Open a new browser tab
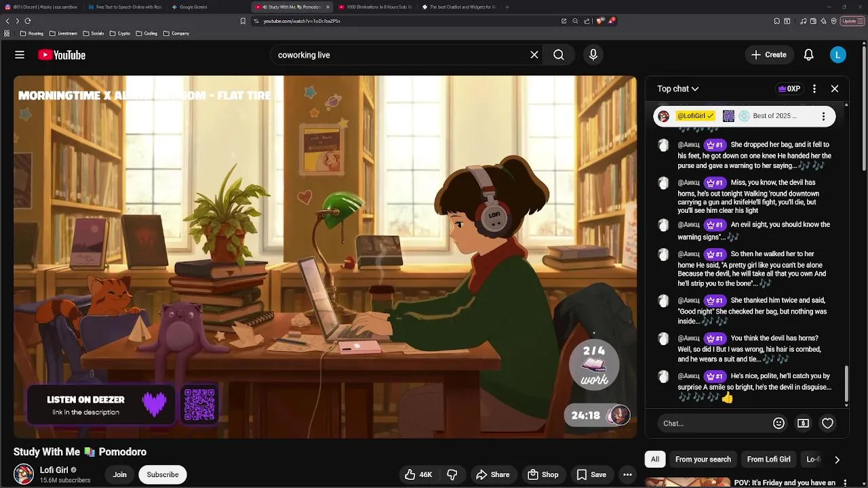Screen dimensions: 868x488 [x=507, y=7]
